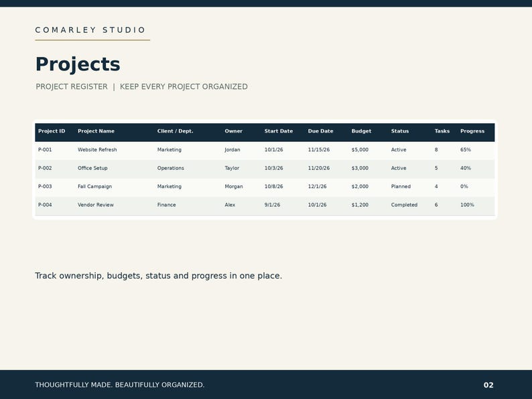Select due date 11/15/26
The height and width of the screenshot is (399, 532).
tap(318, 150)
